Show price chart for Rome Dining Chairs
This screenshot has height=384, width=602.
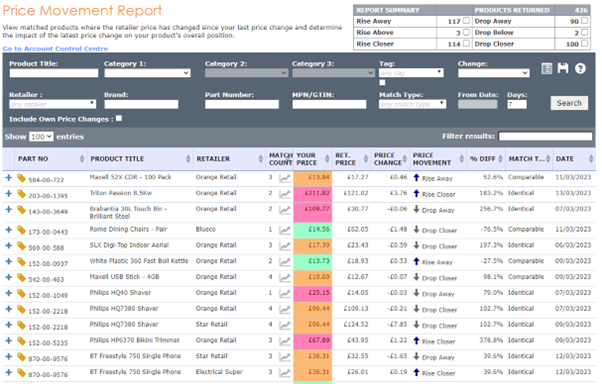pyautogui.click(x=284, y=230)
